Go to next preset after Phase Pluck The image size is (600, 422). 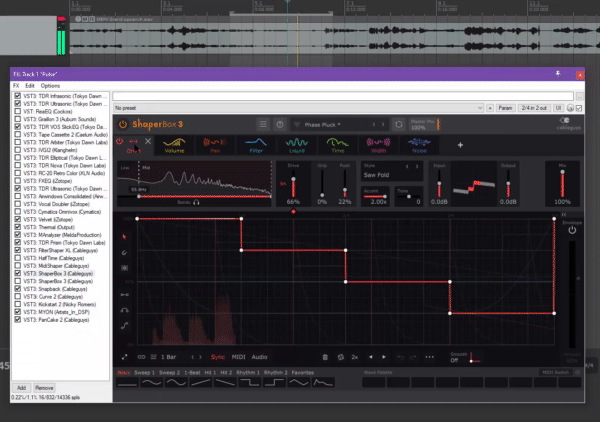tap(383, 124)
